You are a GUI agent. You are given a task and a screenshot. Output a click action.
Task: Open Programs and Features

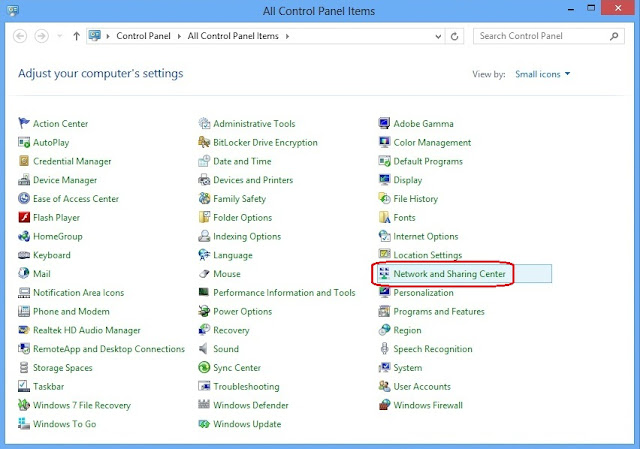pos(439,311)
